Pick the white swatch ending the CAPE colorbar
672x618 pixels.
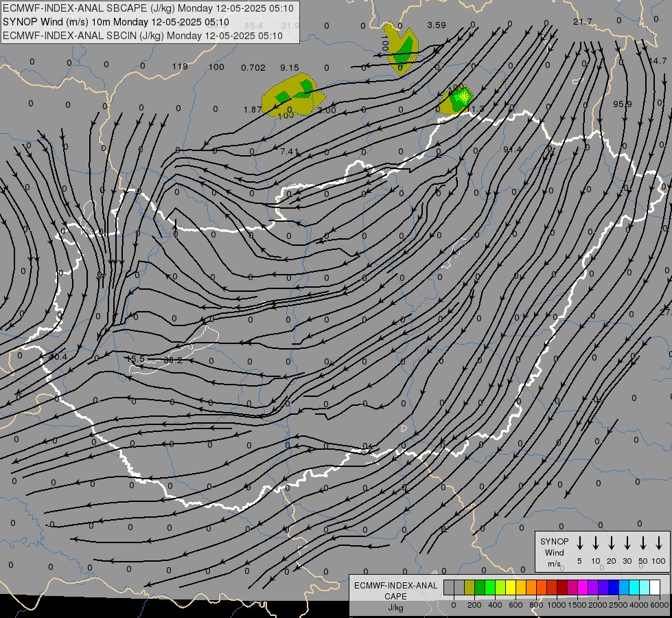click(x=655, y=587)
